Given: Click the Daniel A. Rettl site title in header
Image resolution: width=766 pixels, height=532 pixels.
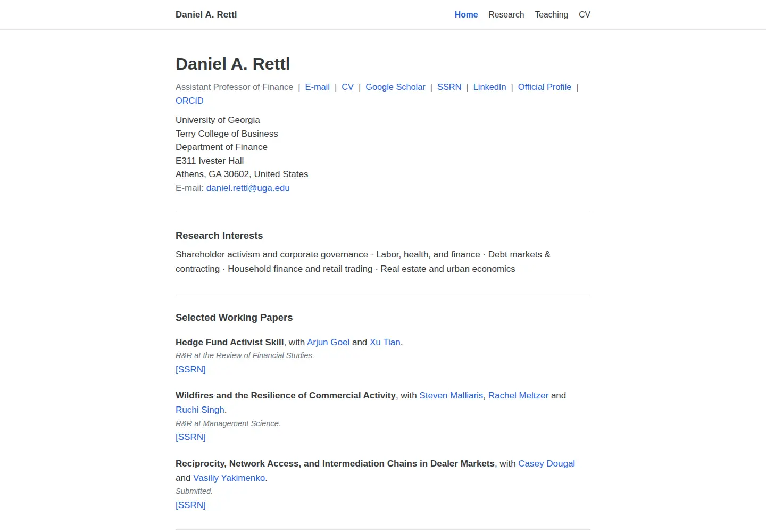Looking at the screenshot, I should click(x=206, y=15).
